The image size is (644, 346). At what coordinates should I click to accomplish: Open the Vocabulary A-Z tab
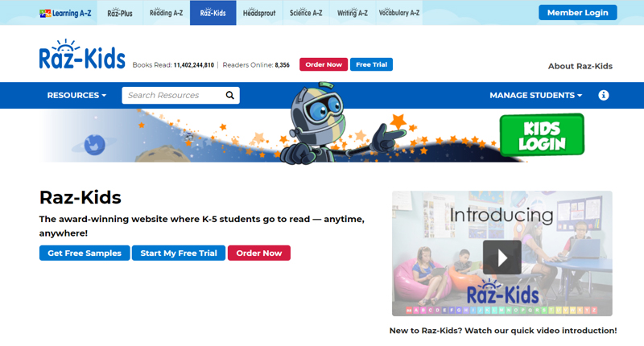click(399, 13)
